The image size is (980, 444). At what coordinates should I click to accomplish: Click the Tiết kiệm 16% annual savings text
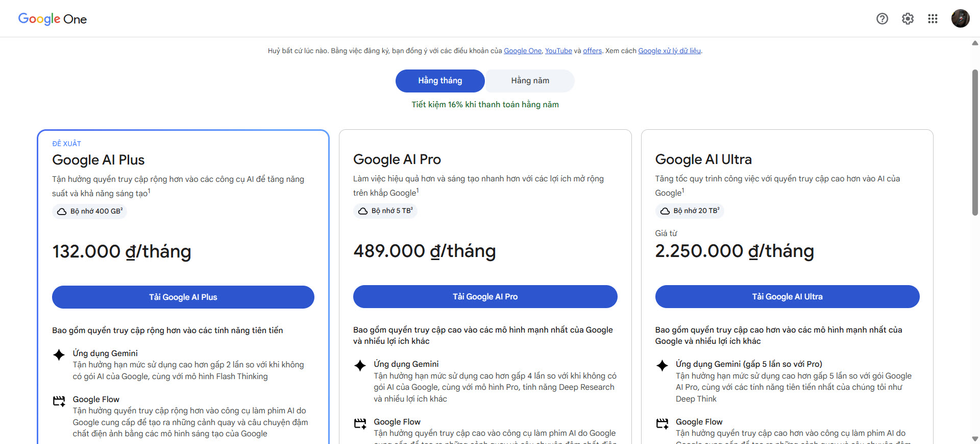pyautogui.click(x=485, y=104)
